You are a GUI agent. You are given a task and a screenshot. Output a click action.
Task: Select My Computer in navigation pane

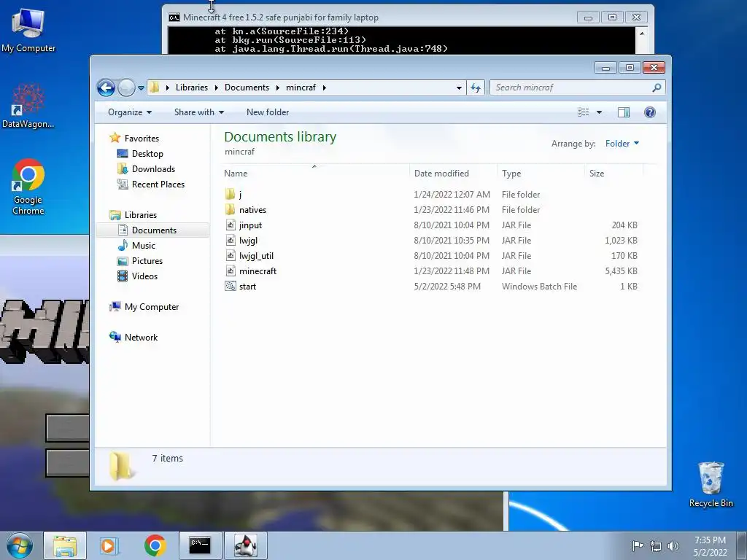click(152, 307)
